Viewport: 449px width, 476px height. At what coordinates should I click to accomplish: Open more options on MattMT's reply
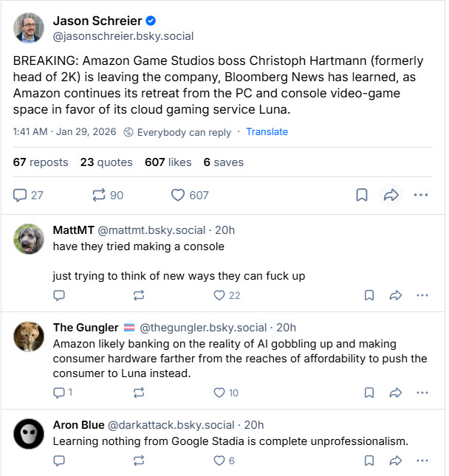point(422,295)
